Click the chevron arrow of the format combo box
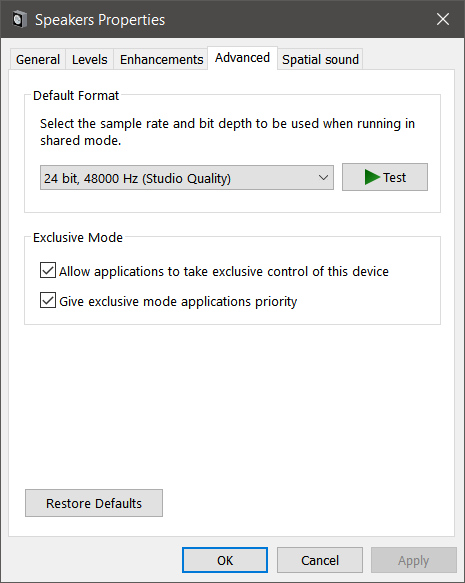Image resolution: width=465 pixels, height=583 pixels. pyautogui.click(x=323, y=178)
